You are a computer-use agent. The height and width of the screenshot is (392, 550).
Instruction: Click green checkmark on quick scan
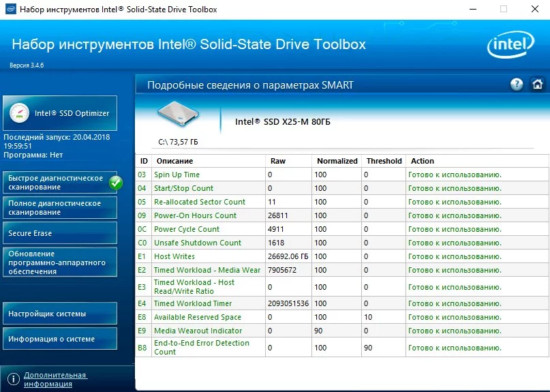115,183
